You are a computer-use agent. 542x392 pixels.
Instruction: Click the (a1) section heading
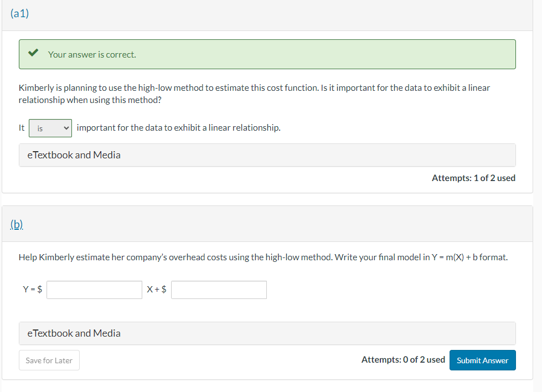click(x=20, y=13)
